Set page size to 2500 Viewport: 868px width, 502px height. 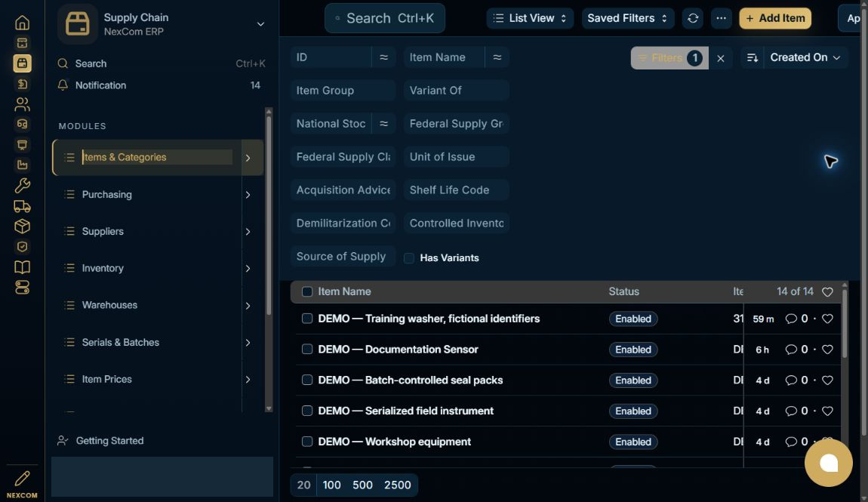[398, 485]
